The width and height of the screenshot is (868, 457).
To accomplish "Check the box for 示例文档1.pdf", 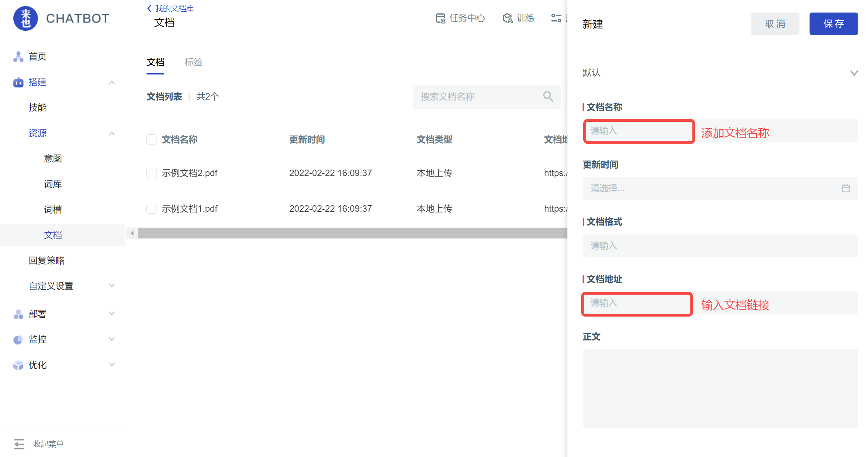I will coord(152,209).
